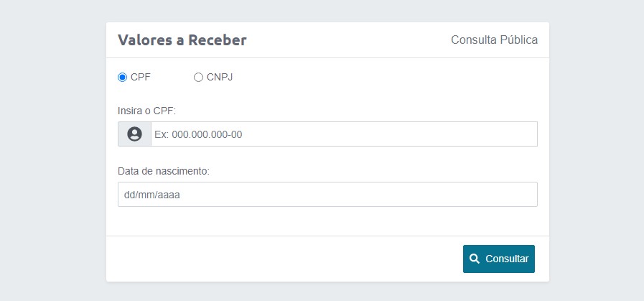Screen dimensions: 644x301
Task: Select the CNPJ radio button
Action: click(199, 78)
